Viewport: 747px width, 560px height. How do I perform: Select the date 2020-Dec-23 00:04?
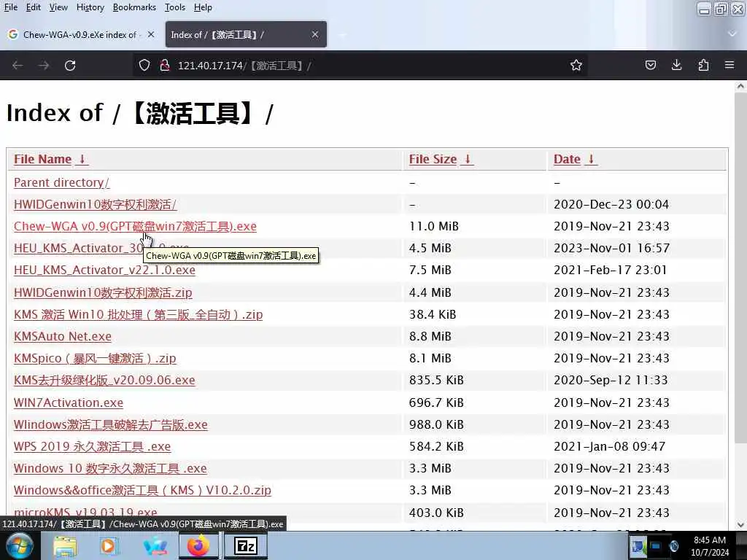pos(611,204)
